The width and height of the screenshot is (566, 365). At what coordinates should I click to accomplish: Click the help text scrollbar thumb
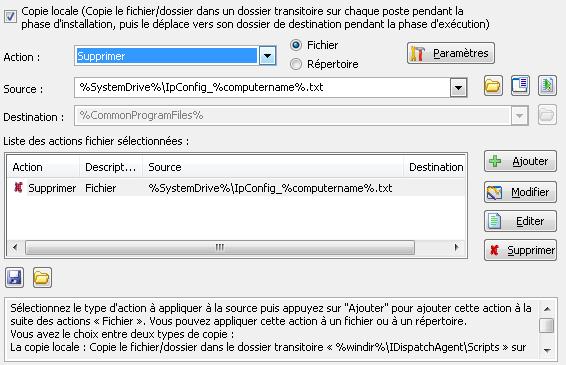[547, 325]
